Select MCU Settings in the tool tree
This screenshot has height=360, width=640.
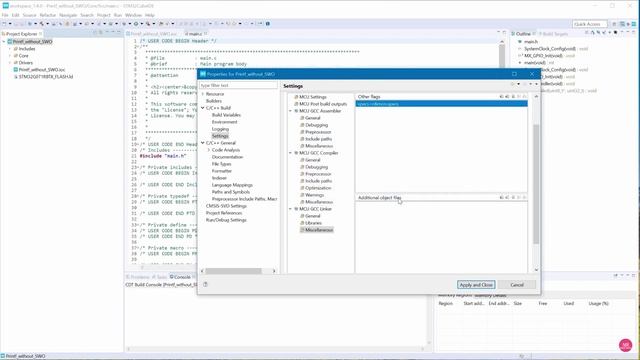313,97
